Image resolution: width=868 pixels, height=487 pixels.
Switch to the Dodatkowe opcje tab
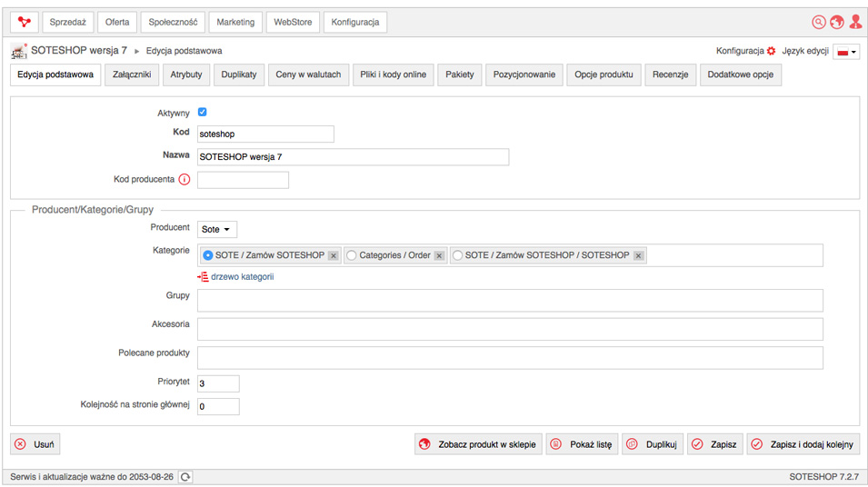741,75
